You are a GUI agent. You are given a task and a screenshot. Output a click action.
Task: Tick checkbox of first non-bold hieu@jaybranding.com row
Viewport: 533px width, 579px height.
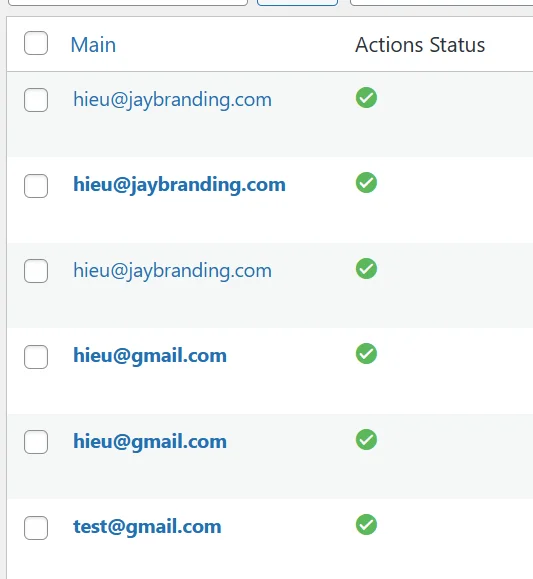tap(36, 100)
